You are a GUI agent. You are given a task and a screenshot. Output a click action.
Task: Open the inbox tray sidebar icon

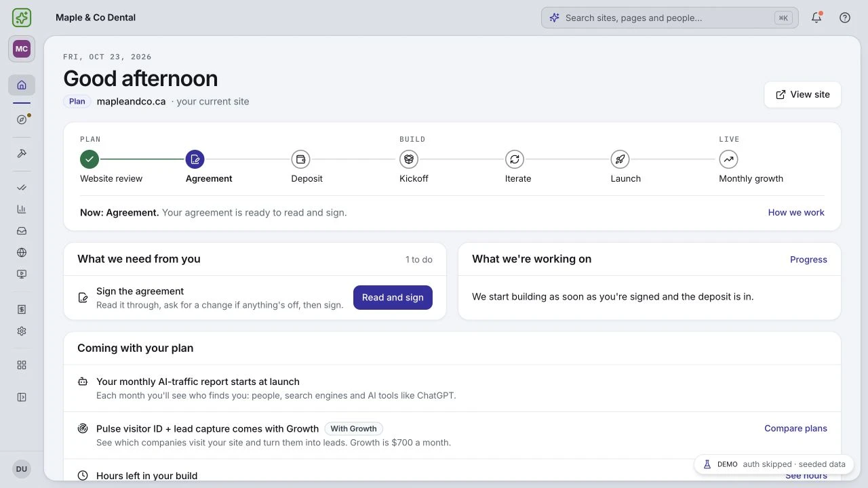click(22, 231)
